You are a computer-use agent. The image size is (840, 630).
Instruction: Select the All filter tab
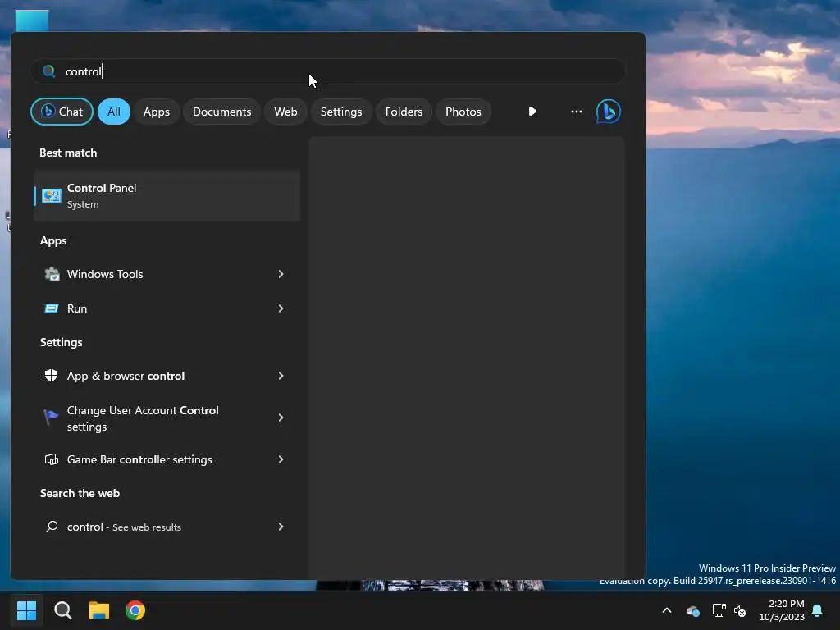pos(113,112)
